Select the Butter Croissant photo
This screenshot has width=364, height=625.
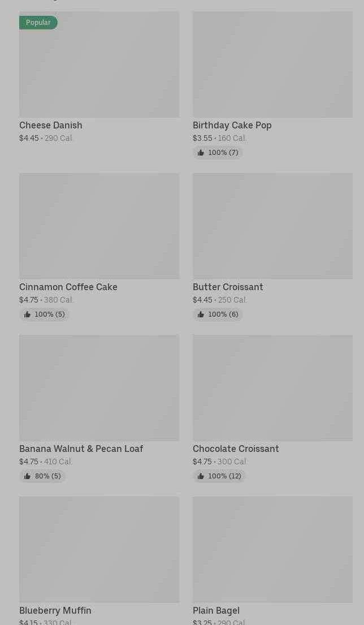(x=272, y=226)
